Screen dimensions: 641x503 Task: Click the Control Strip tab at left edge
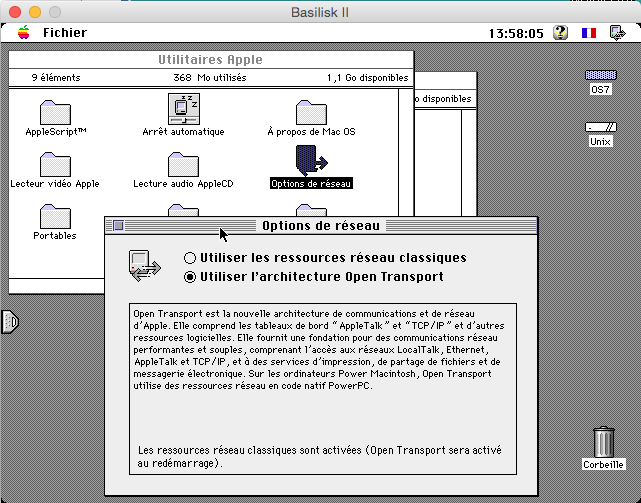(10, 322)
